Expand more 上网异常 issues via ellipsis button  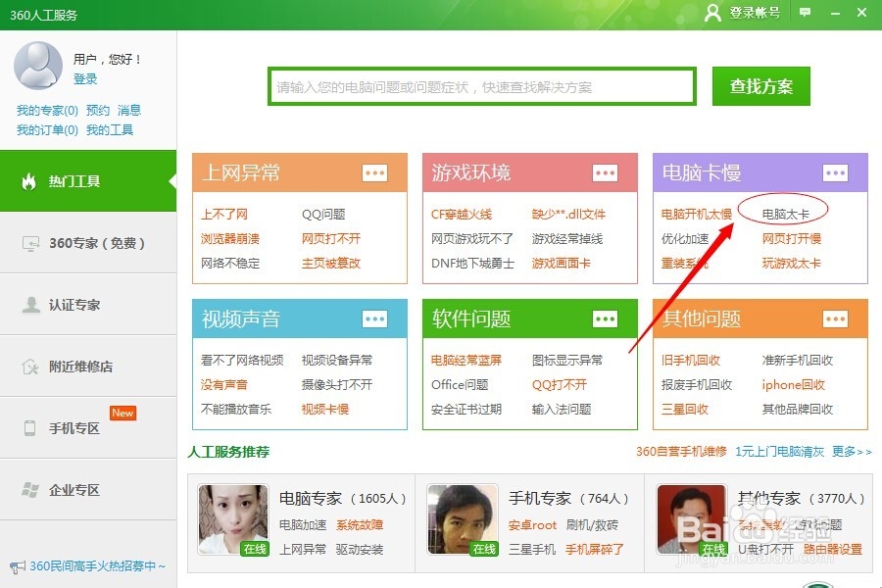pyautogui.click(x=372, y=173)
